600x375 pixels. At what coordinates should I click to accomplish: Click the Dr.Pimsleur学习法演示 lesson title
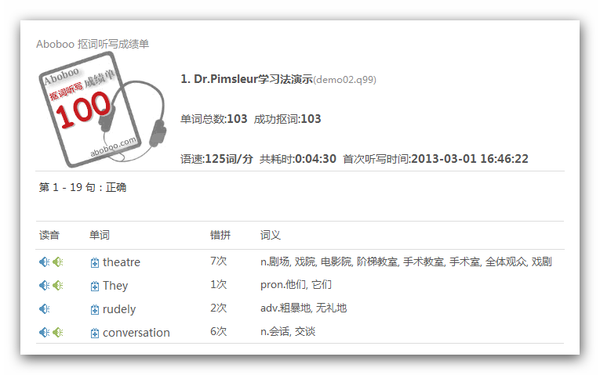[x=246, y=79]
